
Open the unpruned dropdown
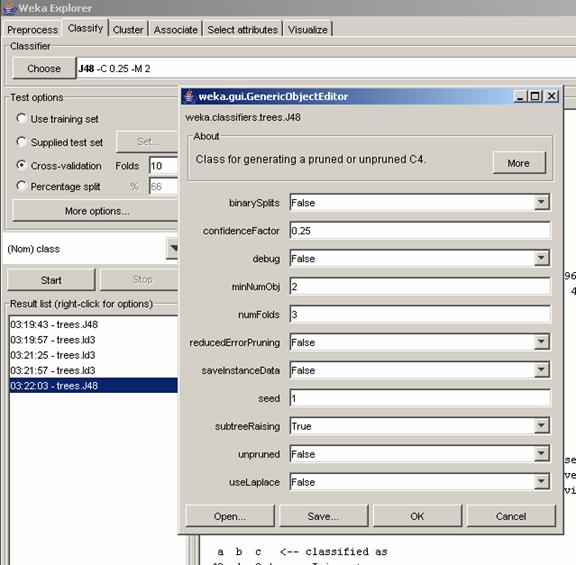(541, 454)
